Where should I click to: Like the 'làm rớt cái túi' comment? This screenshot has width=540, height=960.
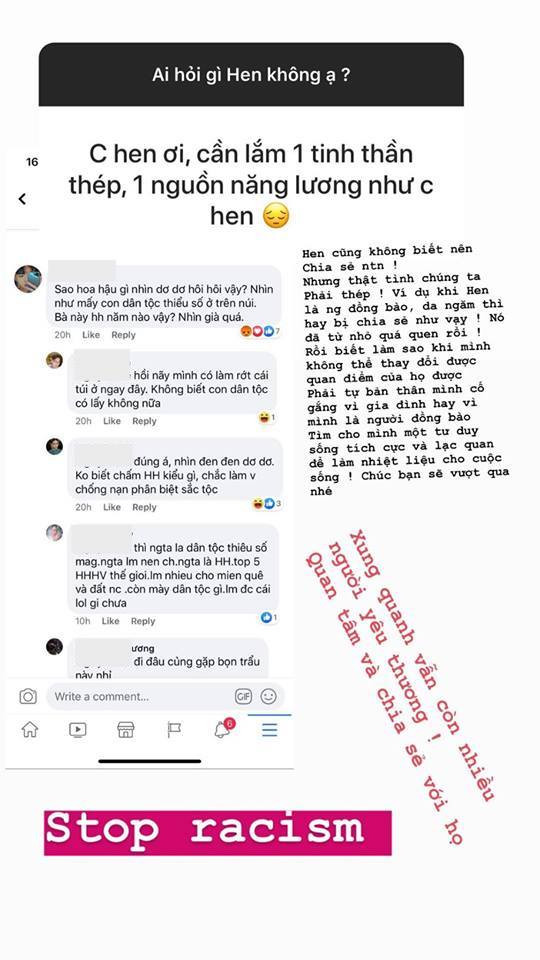coord(111,421)
